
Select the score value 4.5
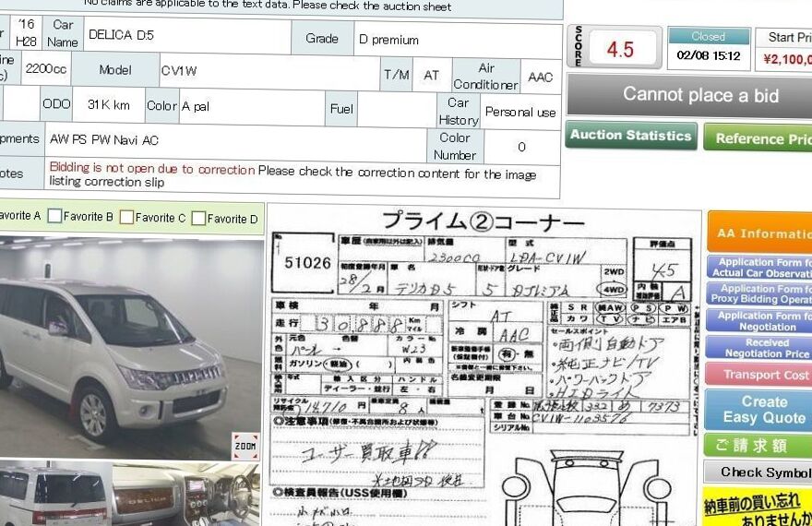click(x=620, y=50)
